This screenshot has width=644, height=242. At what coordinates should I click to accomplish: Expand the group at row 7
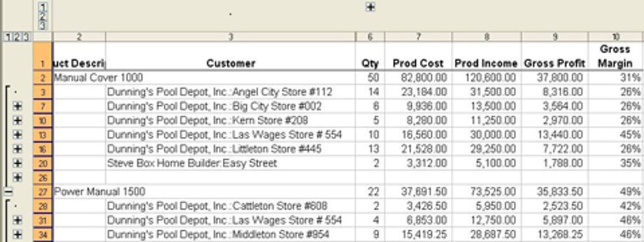pos(17,107)
